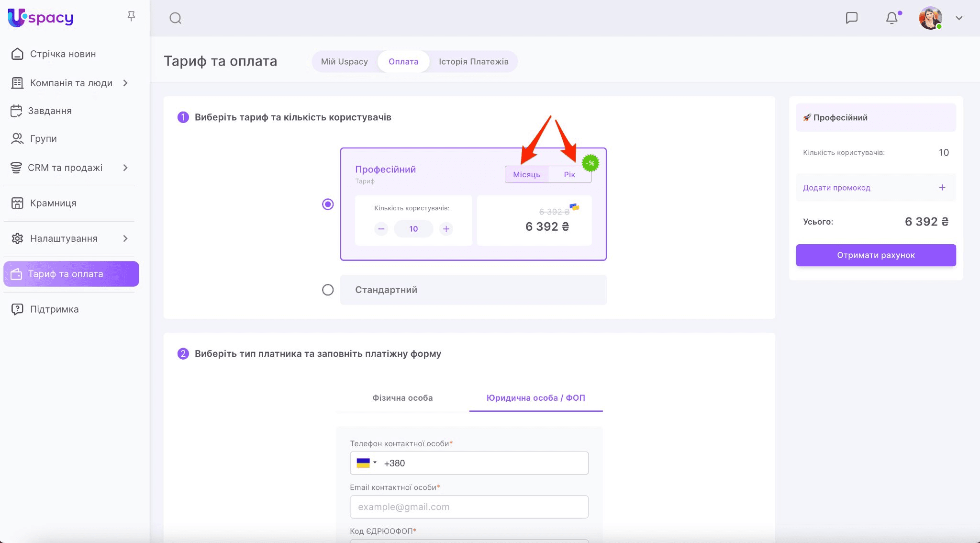Open Завдання from the sidebar
980x543 pixels.
tap(50, 111)
